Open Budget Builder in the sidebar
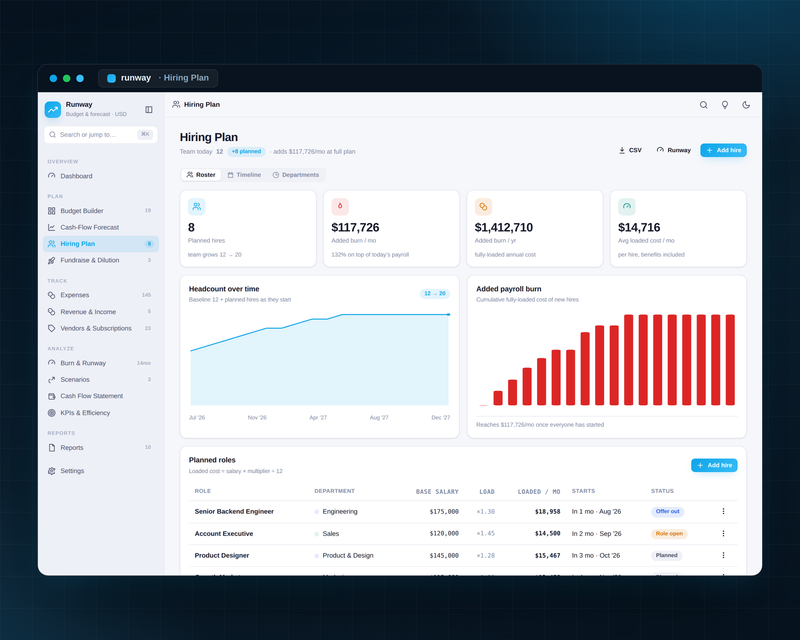 101,211
